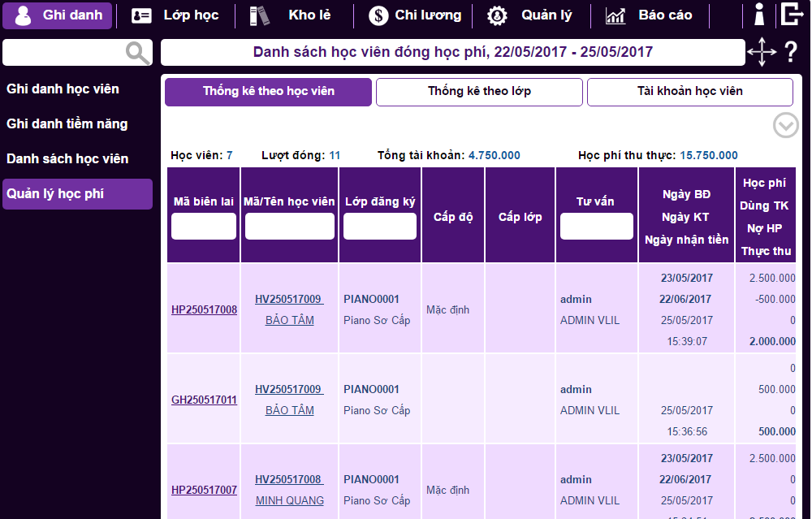Image resolution: width=812 pixels, height=519 pixels.
Task: Focus the Tư vấn filter input
Action: coord(596,227)
